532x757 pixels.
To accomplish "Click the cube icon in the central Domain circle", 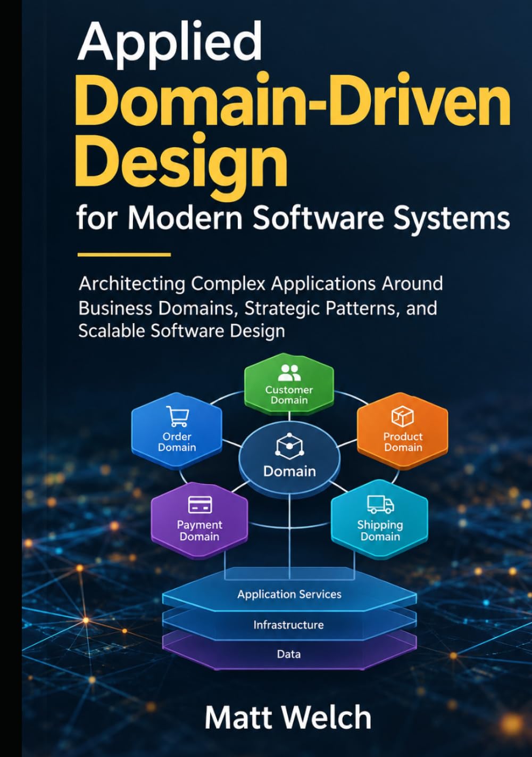I will point(289,446).
